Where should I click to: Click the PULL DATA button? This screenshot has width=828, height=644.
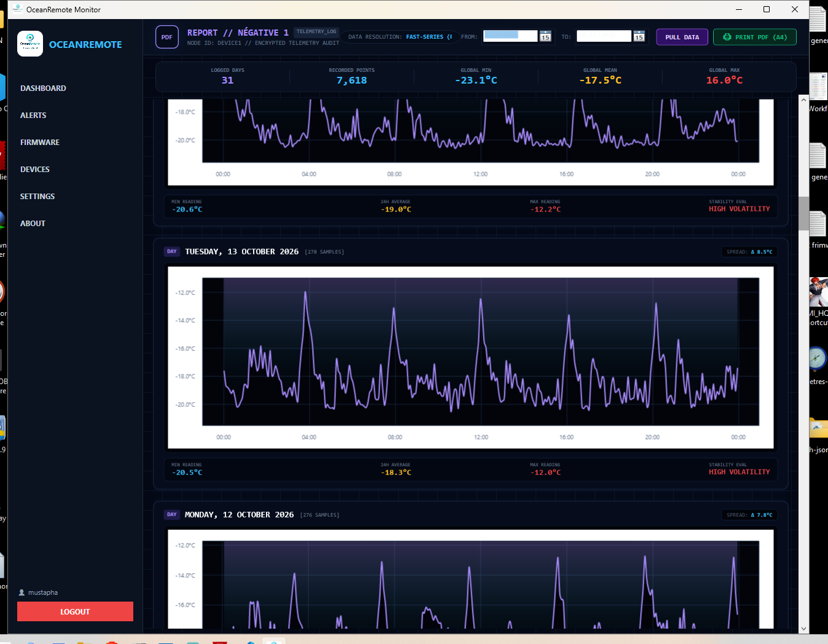click(682, 37)
